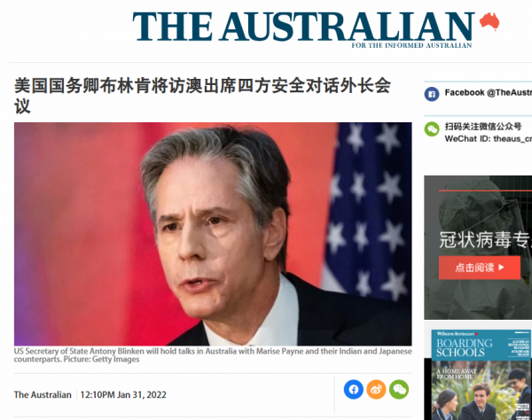Image resolution: width=532 pixels, height=420 pixels.
Task: Open The Australian masthead homepage
Action: (x=303, y=27)
